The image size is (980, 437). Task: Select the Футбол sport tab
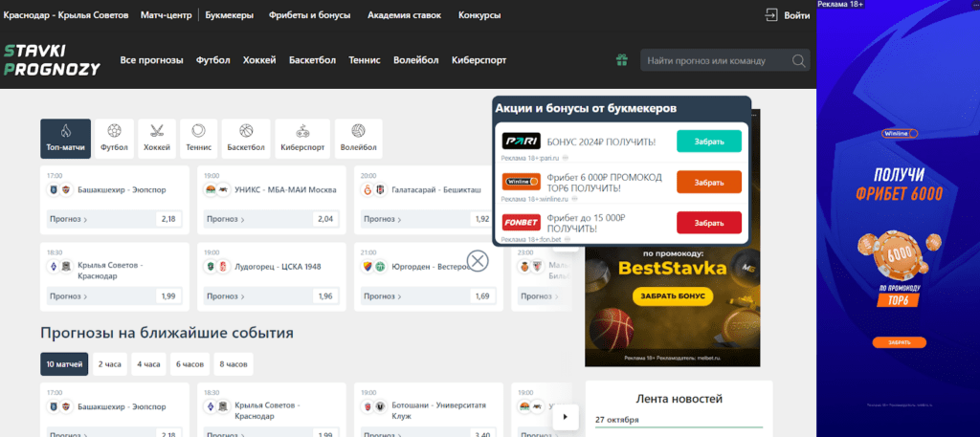114,139
